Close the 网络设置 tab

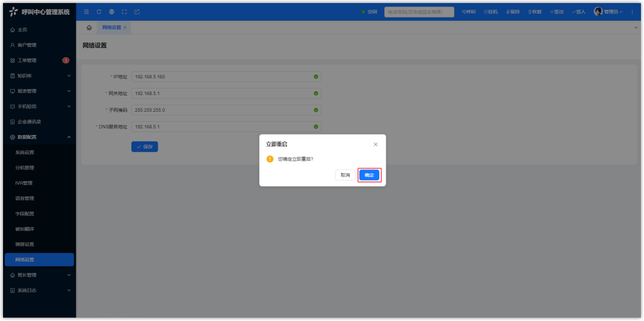coord(125,27)
